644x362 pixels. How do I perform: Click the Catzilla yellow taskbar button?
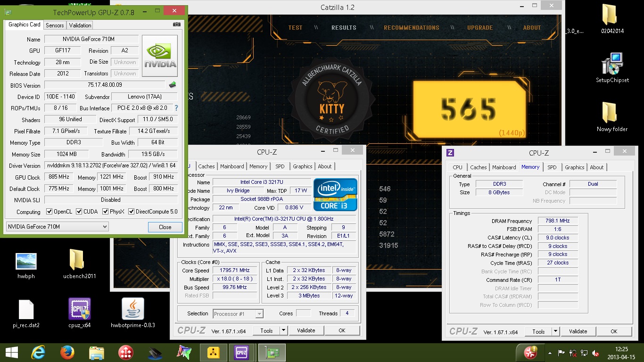pos(213,353)
